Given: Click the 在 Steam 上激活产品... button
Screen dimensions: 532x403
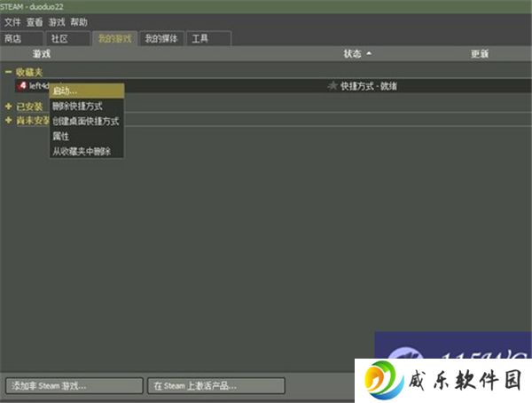Looking at the screenshot, I should click(x=216, y=385).
